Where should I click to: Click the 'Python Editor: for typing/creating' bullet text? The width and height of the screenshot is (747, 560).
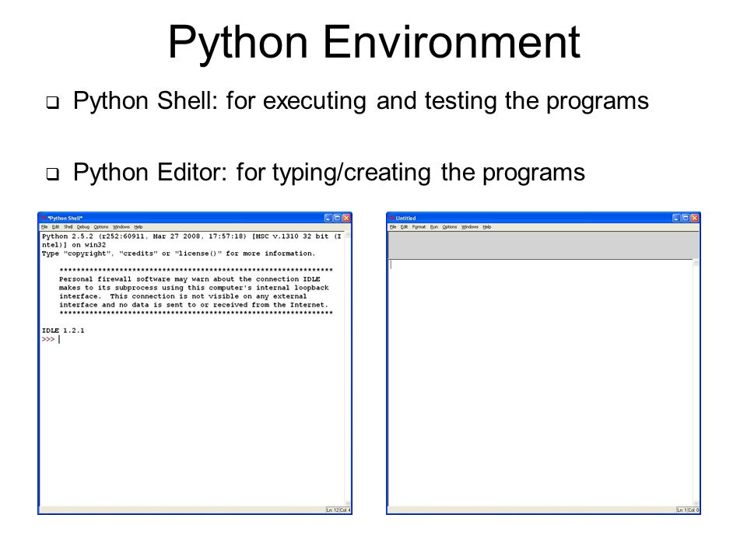pos(328,173)
